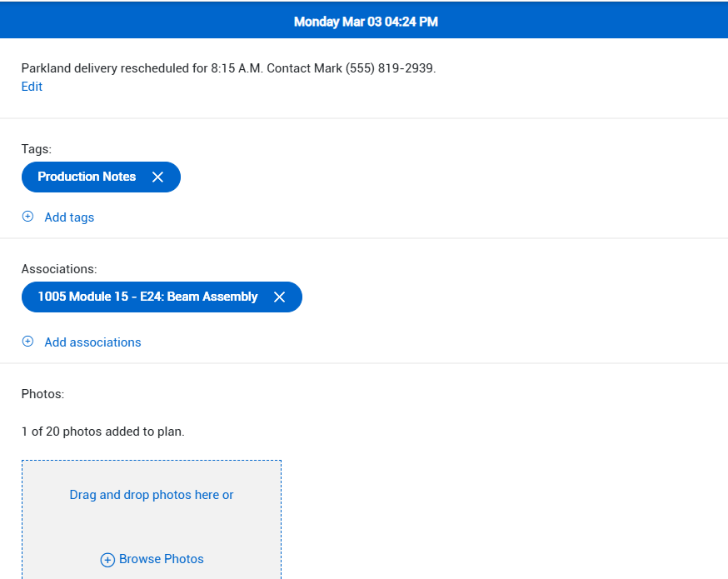Click the Add tags link text
The width and height of the screenshot is (728, 579).
coord(69,217)
